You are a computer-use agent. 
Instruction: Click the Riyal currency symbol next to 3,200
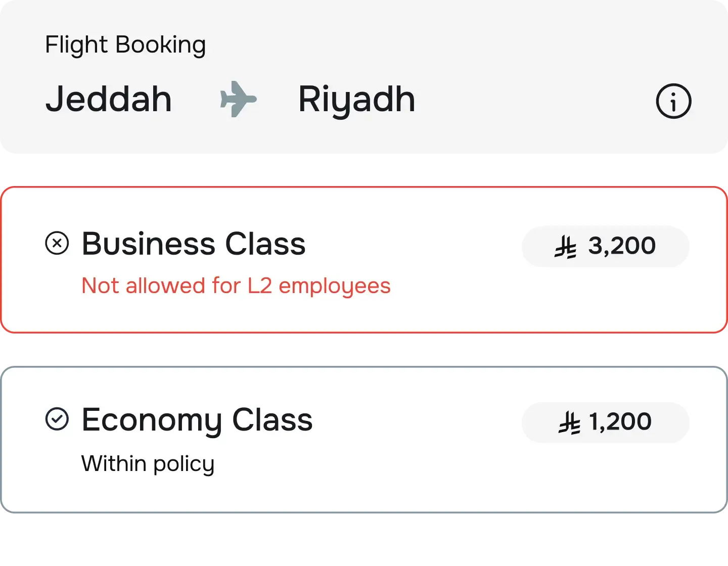565,247
